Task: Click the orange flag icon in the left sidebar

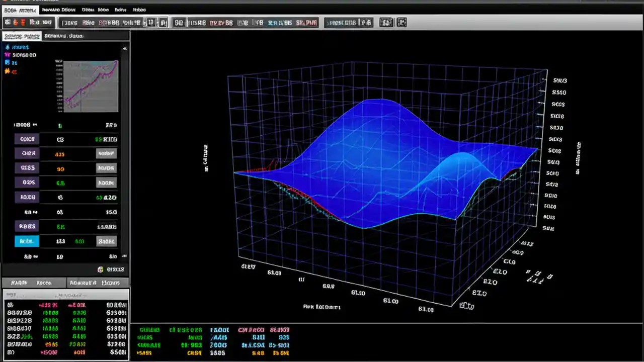Action: [x=7, y=72]
